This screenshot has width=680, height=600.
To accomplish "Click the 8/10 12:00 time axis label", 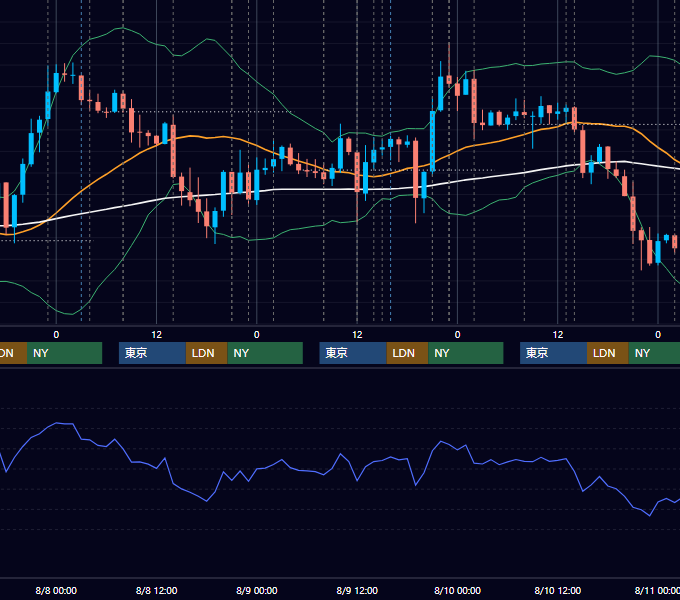I will [558, 590].
